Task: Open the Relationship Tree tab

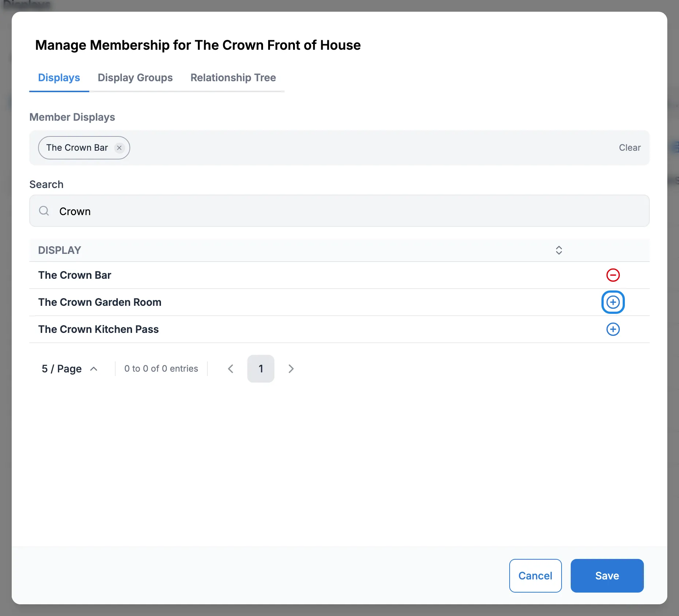Action: pyautogui.click(x=233, y=78)
